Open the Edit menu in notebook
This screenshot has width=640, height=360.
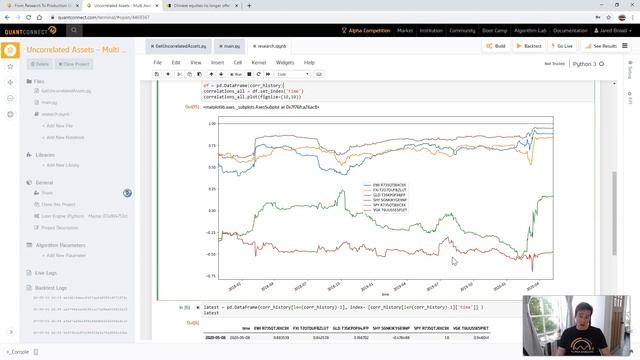[176, 62]
